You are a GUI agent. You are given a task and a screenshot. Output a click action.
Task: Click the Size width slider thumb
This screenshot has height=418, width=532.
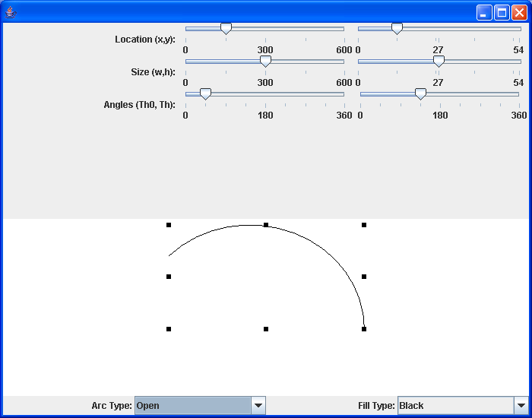(265, 62)
